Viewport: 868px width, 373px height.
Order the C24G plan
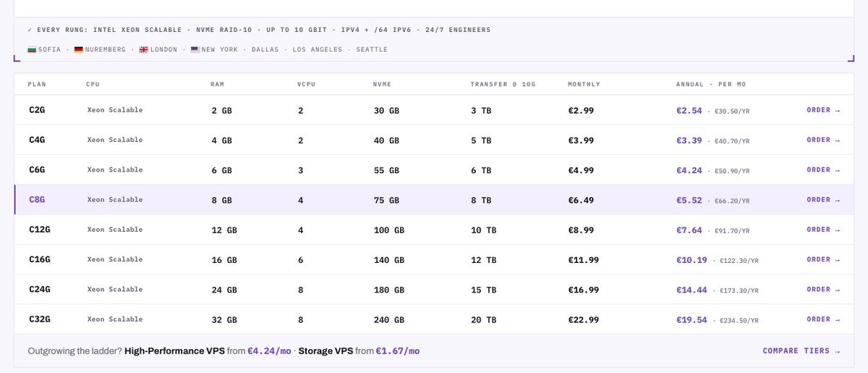click(823, 289)
